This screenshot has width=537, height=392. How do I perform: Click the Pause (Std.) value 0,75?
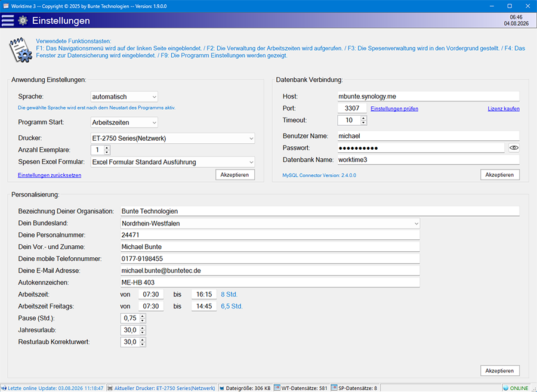(x=130, y=319)
